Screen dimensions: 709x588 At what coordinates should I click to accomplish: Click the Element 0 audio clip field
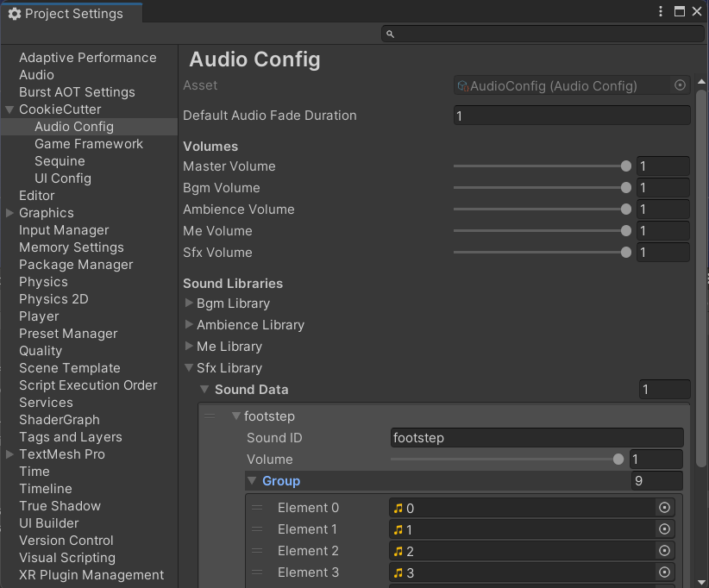(531, 508)
